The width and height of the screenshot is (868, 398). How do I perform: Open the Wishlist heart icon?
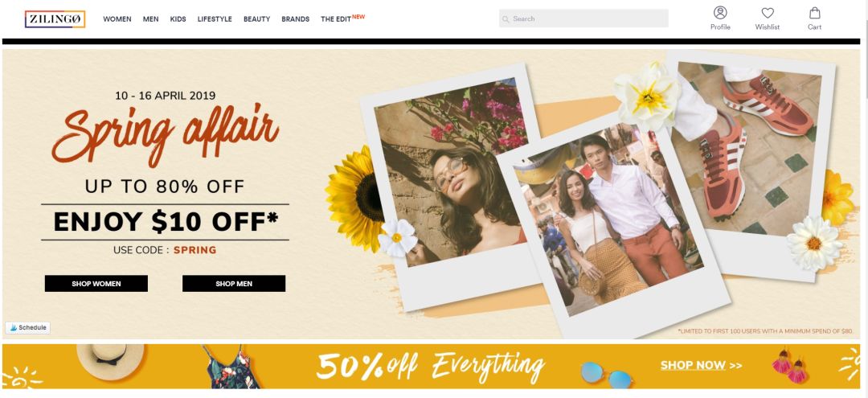tap(768, 13)
